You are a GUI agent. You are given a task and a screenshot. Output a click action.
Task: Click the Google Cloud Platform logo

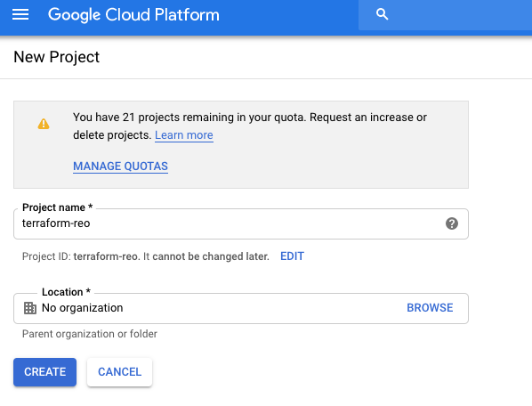(133, 15)
